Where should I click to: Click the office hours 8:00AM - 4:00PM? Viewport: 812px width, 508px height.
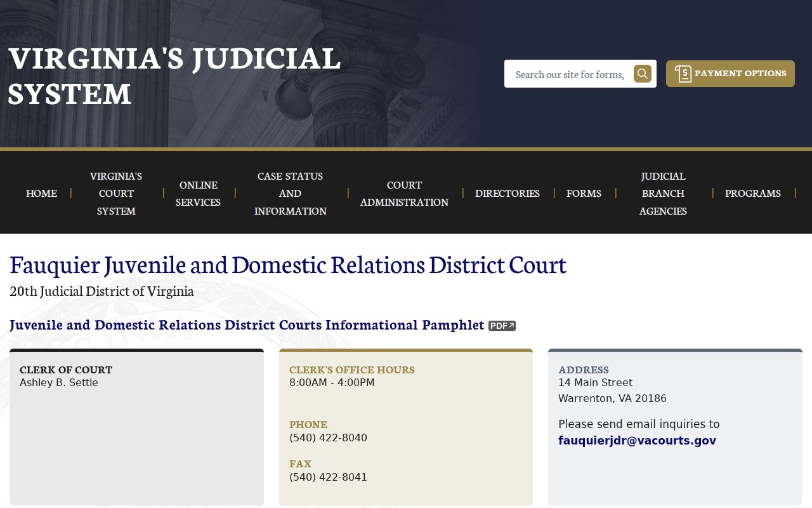click(x=332, y=383)
